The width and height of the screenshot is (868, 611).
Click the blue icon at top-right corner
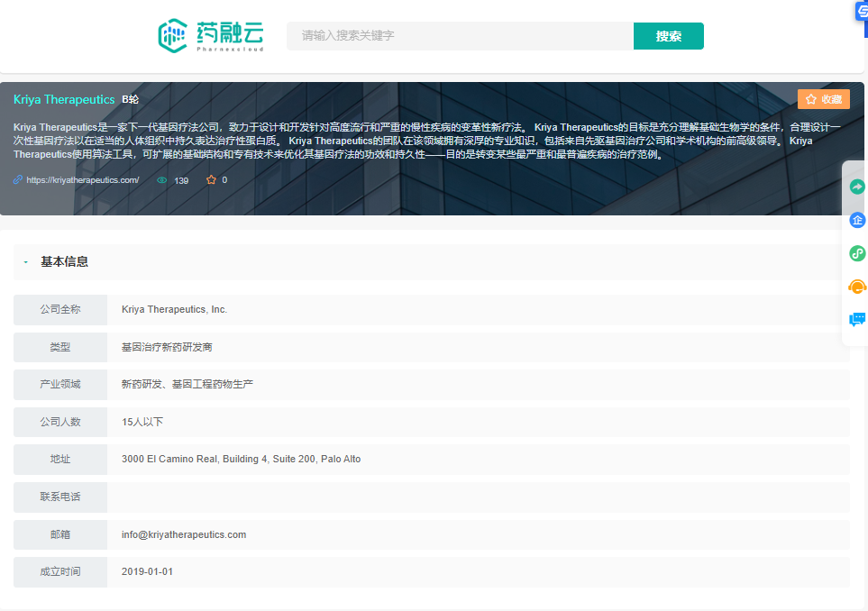[861, 11]
